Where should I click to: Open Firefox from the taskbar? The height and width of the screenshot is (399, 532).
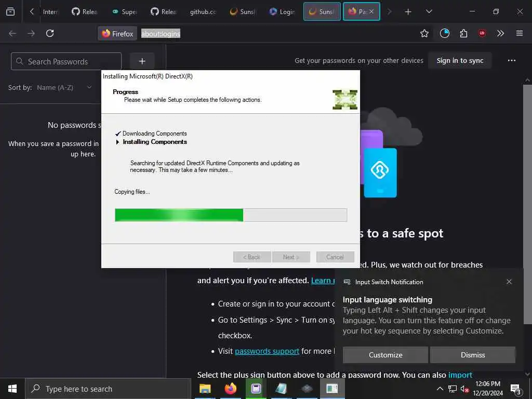[230, 389]
